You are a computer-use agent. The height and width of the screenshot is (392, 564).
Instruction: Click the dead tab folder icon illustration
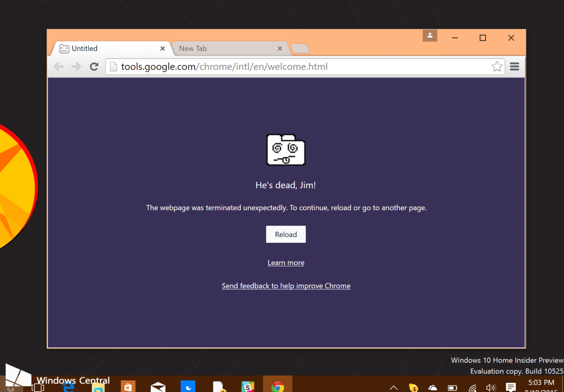click(x=286, y=150)
